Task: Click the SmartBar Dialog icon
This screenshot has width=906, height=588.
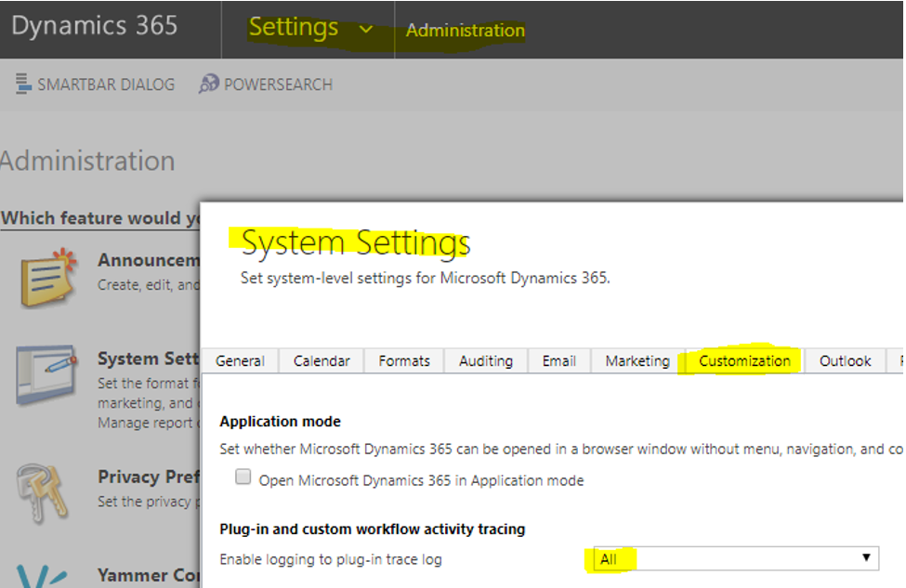Action: point(22,84)
